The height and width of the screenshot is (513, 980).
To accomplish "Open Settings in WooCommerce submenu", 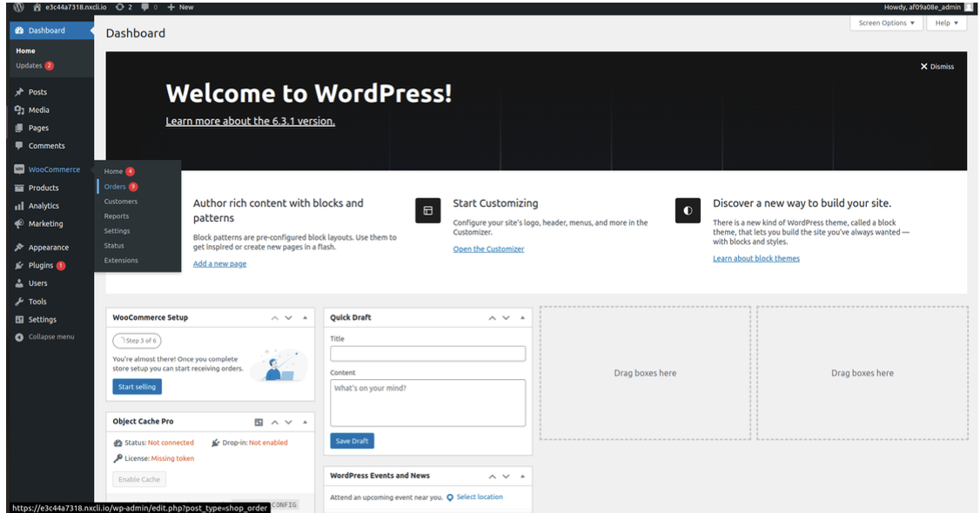I will tap(117, 231).
